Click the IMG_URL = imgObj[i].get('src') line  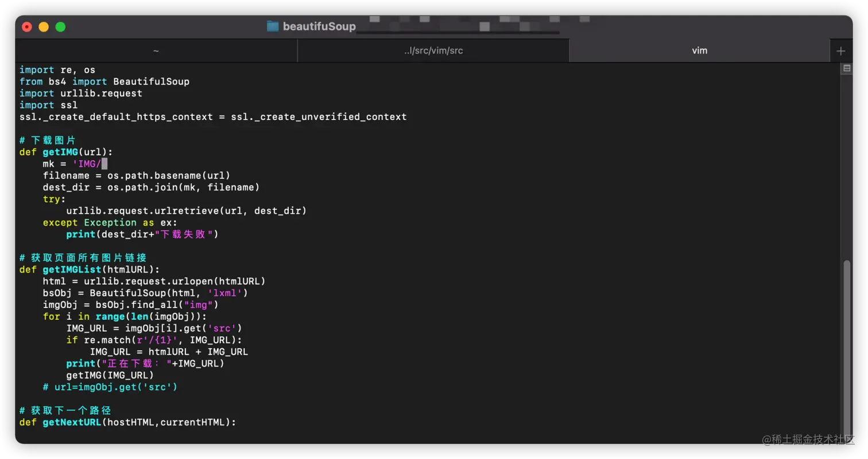[x=154, y=328]
